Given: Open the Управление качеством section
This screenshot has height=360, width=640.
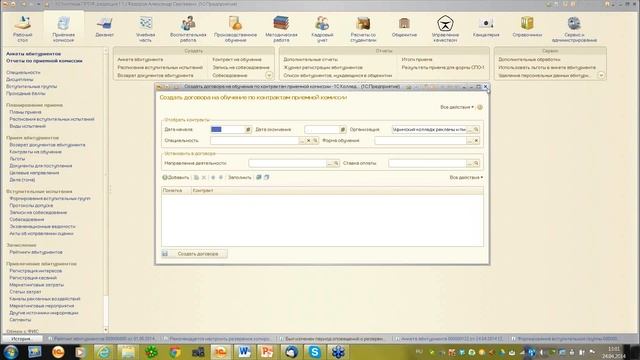Looking at the screenshot, I should [445, 28].
